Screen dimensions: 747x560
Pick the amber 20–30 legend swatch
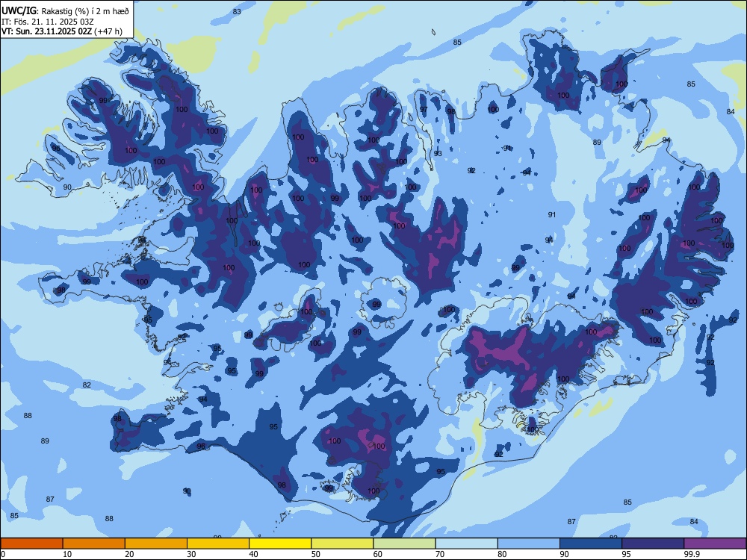tap(156, 544)
